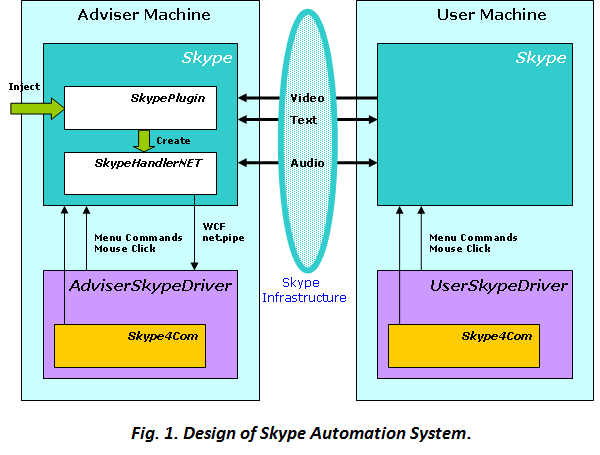
Task: Click the "Audio" channel label
Action: tap(307, 163)
